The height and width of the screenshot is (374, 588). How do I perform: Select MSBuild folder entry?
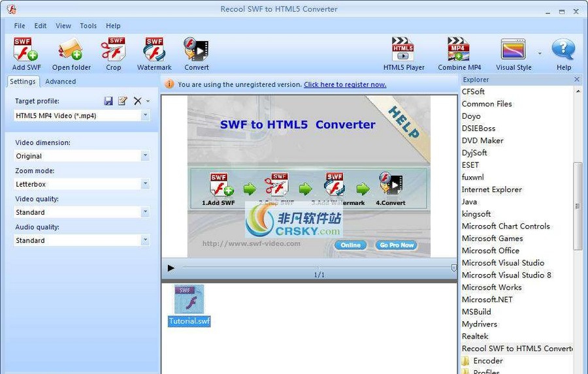(x=476, y=312)
